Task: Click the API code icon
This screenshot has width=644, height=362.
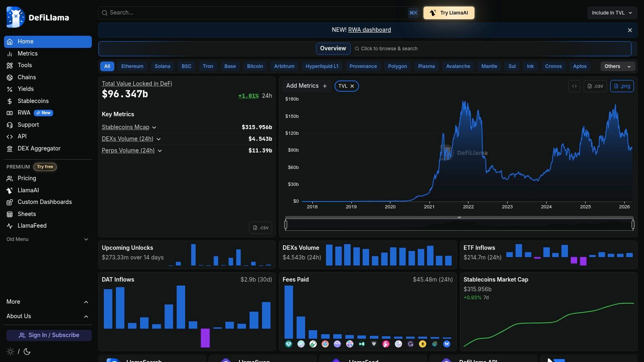Action: tap(10, 137)
